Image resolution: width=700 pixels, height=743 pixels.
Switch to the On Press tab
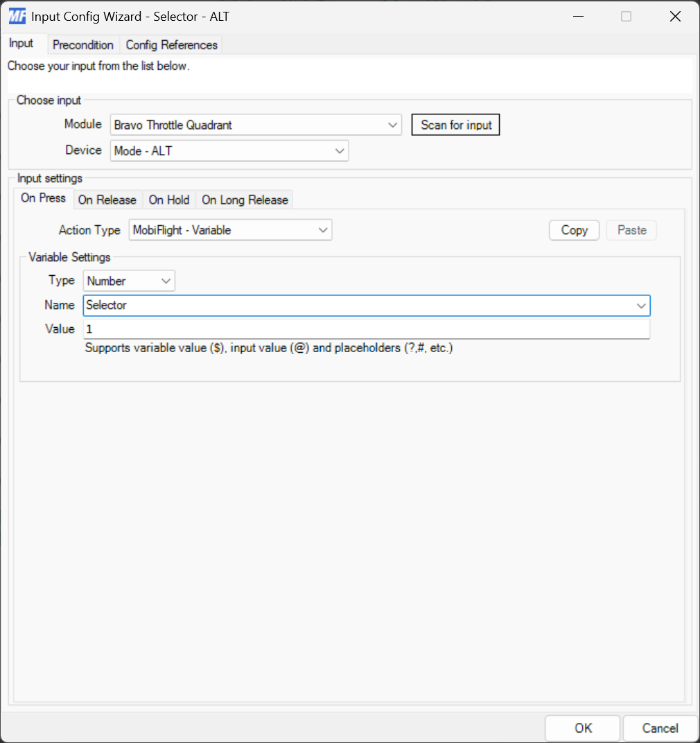click(x=43, y=198)
